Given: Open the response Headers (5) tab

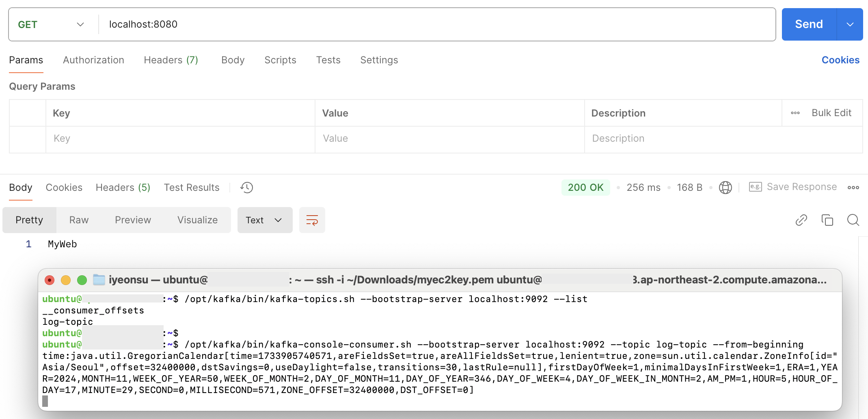Looking at the screenshot, I should point(123,188).
